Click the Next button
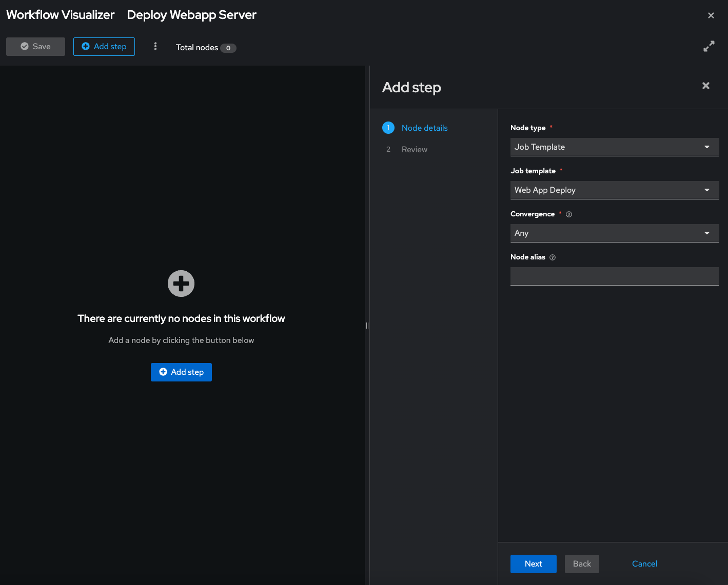728x585 pixels. point(533,564)
